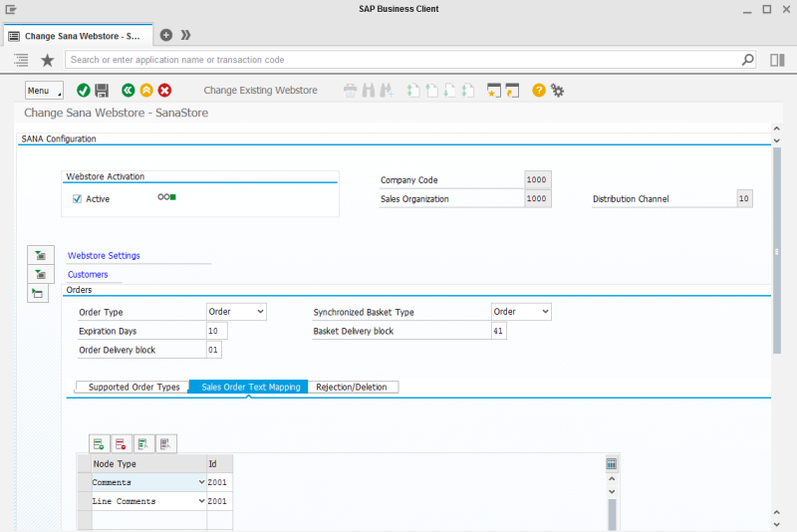Click main scroll up arrow at top right
The height and width of the screenshot is (532, 797).
coord(776,129)
